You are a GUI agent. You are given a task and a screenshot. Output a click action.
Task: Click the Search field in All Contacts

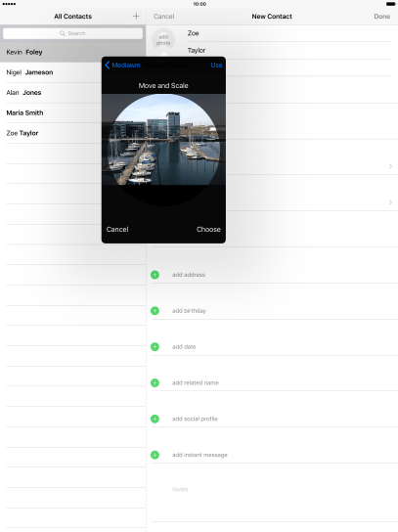[x=73, y=33]
